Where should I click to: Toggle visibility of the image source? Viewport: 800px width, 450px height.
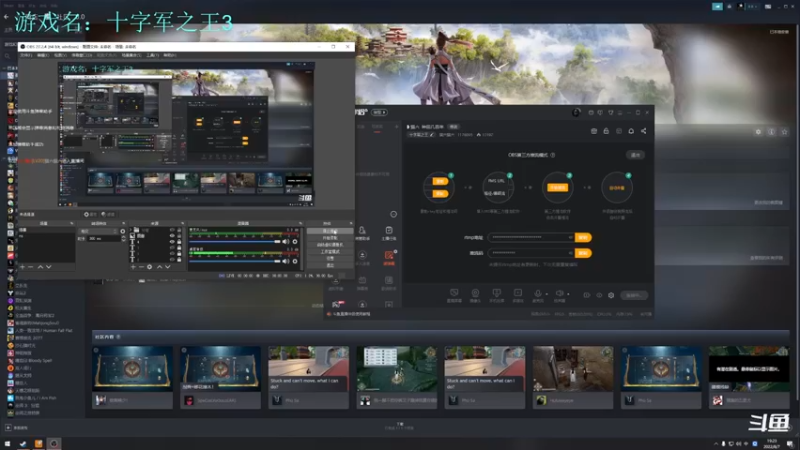pyautogui.click(x=172, y=236)
